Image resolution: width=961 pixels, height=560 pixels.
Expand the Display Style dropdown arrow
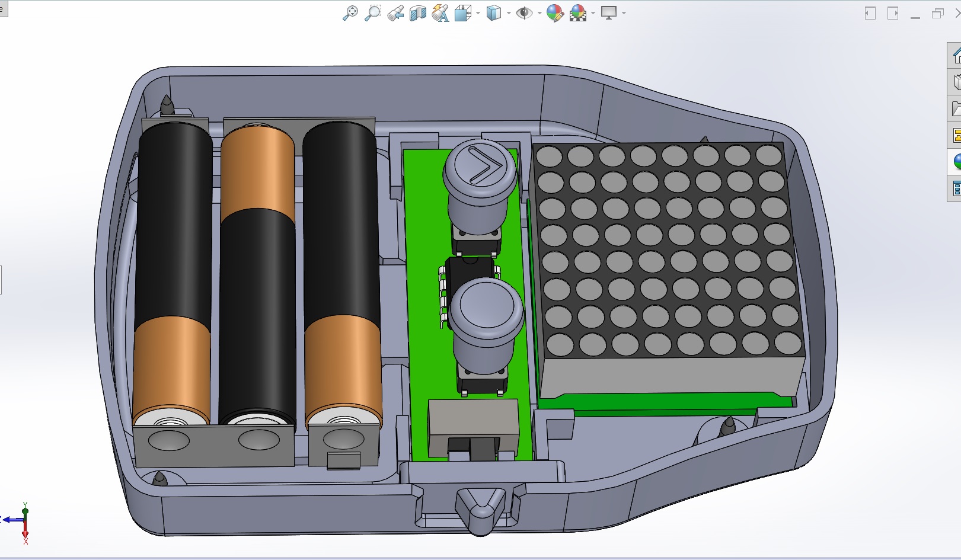coord(509,13)
